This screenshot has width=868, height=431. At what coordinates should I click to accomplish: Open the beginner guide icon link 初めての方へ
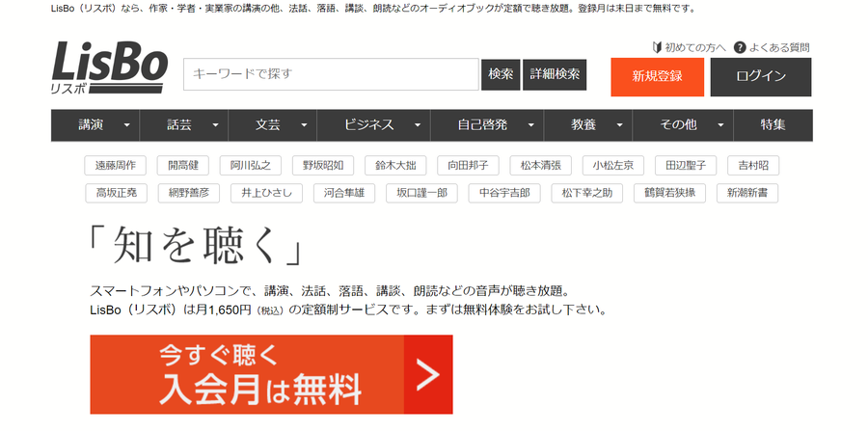pos(658,47)
